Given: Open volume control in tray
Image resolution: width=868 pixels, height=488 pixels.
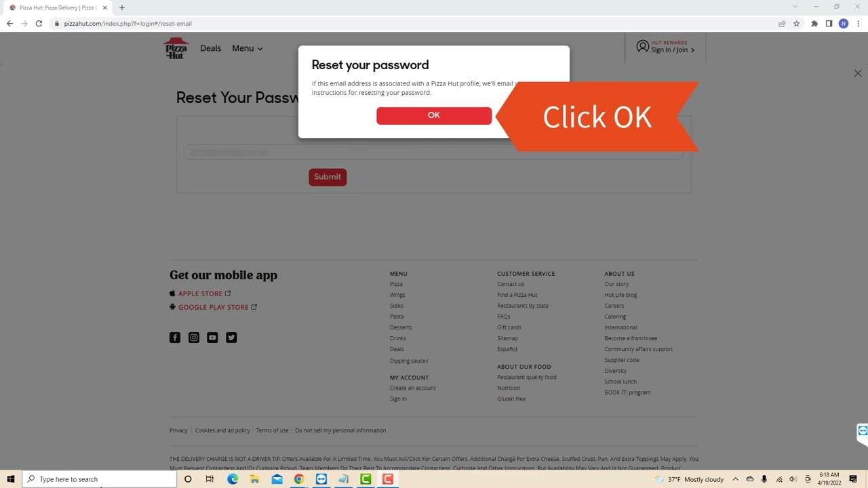Looking at the screenshot, I should (793, 479).
